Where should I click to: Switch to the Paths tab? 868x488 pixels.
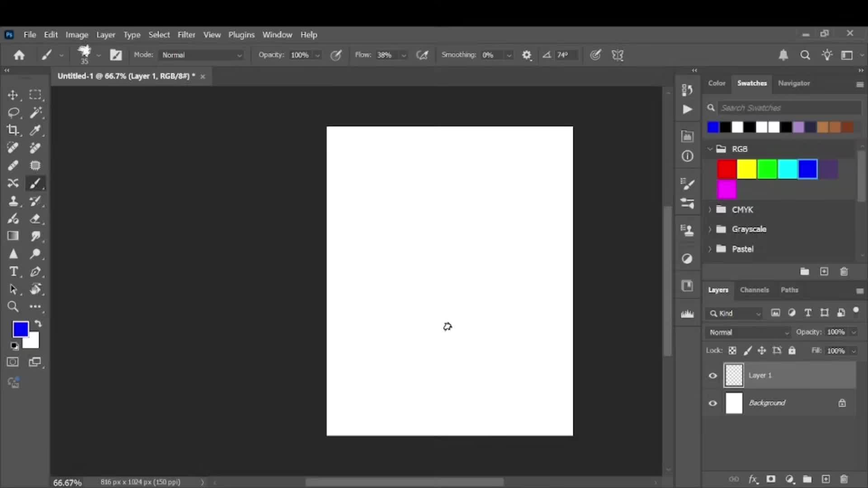pyautogui.click(x=789, y=290)
